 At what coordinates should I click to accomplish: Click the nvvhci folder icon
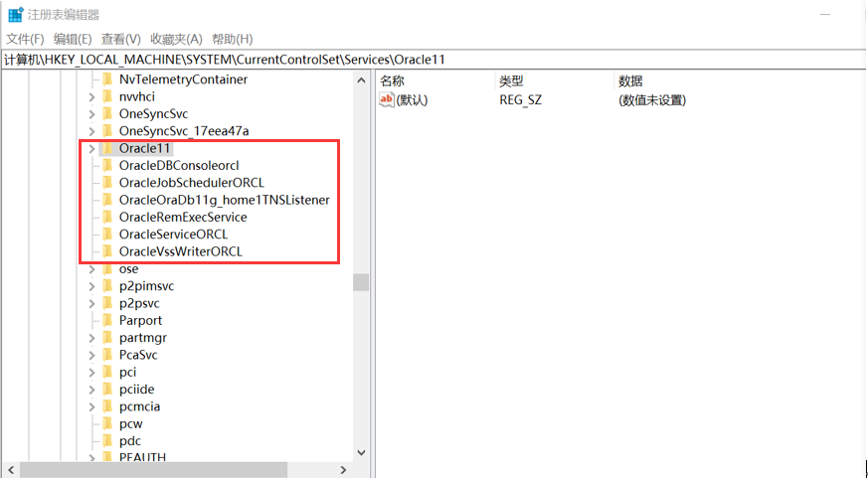click(108, 96)
